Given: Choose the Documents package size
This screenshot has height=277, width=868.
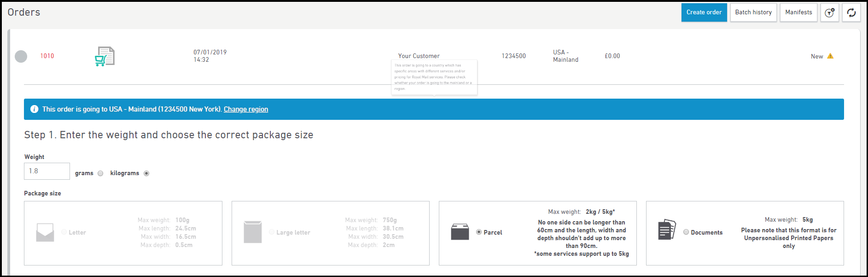Looking at the screenshot, I should pos(686,232).
